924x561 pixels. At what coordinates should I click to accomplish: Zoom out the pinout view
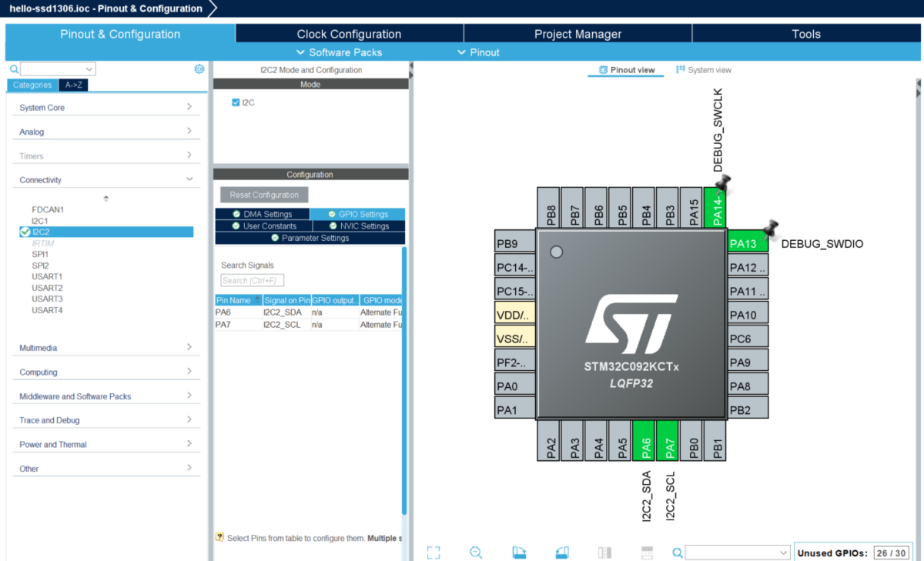(476, 553)
